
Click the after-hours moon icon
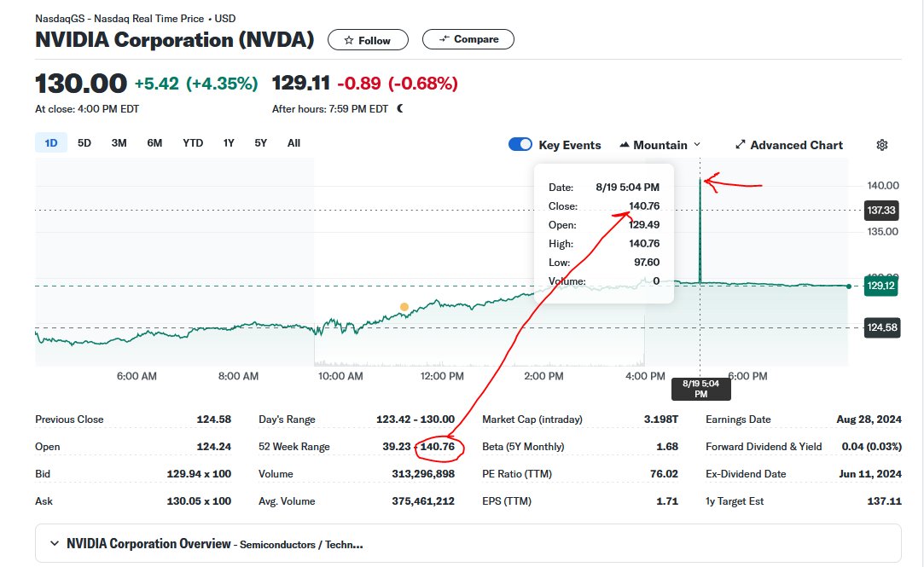[400, 108]
